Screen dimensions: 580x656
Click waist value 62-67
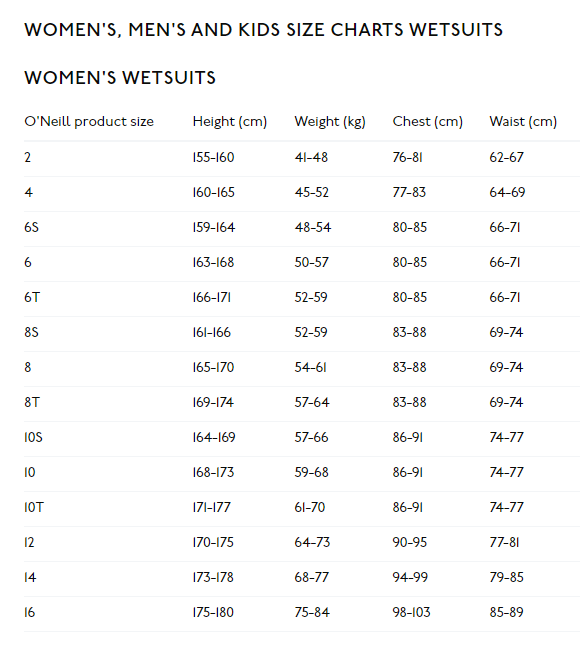[x=506, y=157]
